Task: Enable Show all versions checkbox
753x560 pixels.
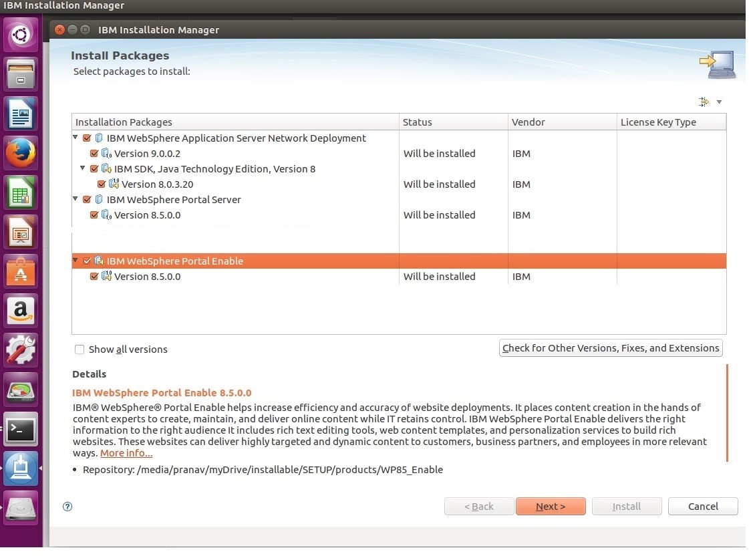Action: [80, 349]
